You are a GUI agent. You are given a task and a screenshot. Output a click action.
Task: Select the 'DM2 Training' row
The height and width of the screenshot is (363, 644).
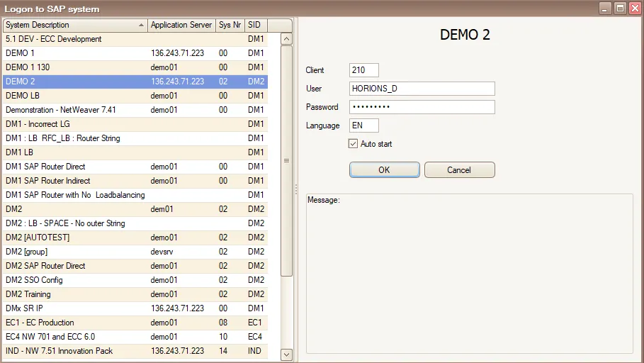[135, 294]
